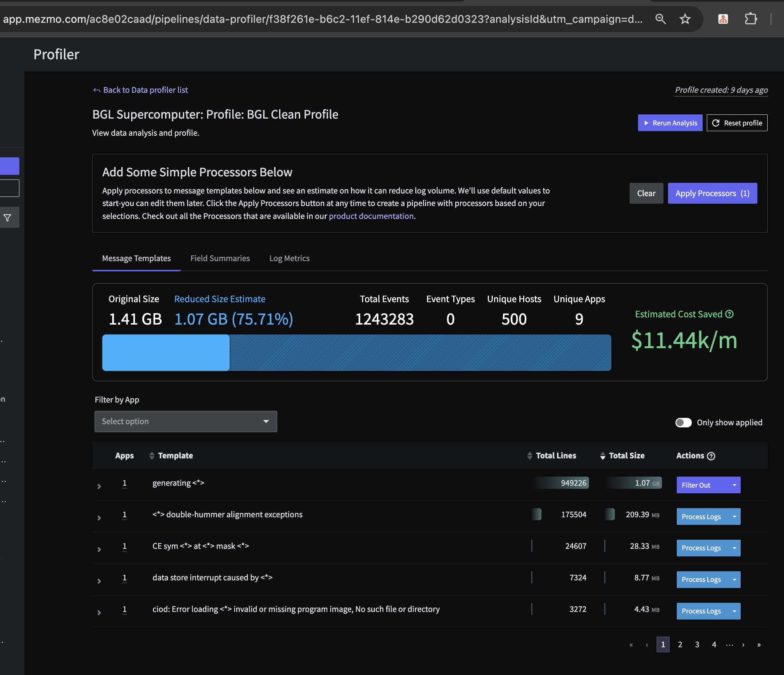Viewport: 784px width, 675px height.
Task: Click the Apply Processors button
Action: click(x=712, y=193)
